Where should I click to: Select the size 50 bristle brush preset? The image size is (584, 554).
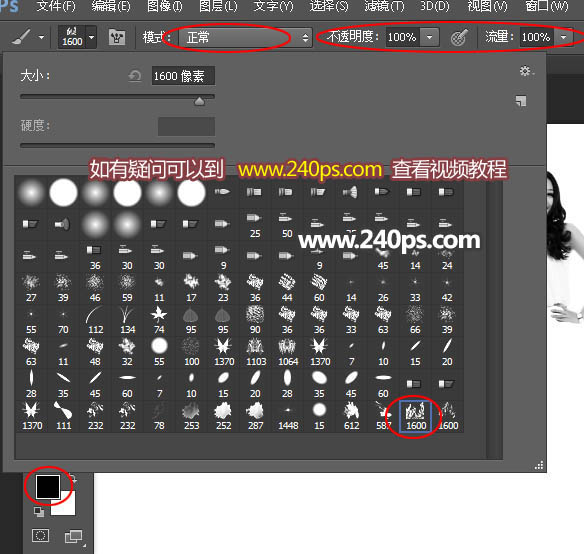(287, 225)
